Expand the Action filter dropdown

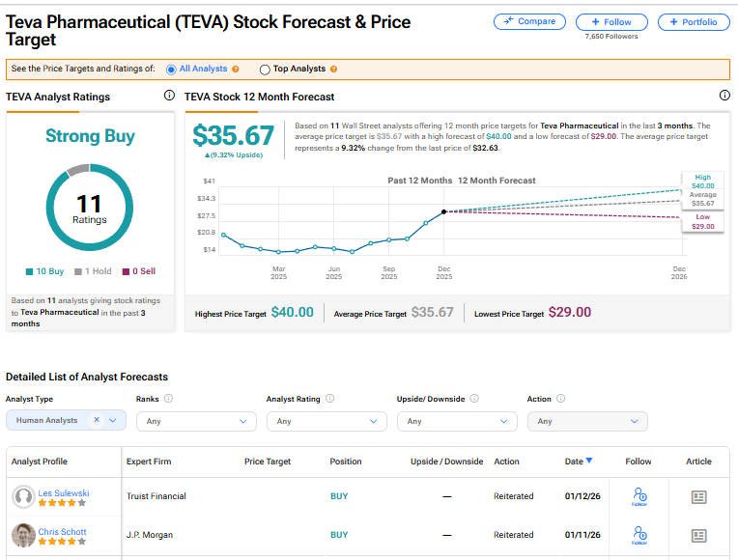pos(587,421)
